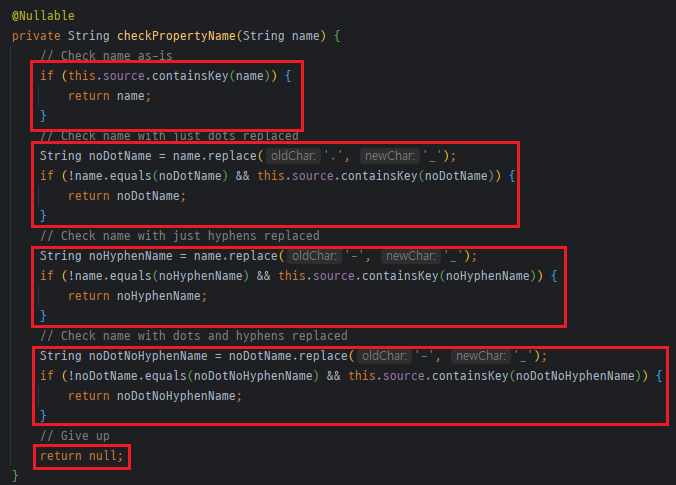Select comment about dots and hyphens replaced
The width and height of the screenshot is (676, 485).
click(x=194, y=336)
